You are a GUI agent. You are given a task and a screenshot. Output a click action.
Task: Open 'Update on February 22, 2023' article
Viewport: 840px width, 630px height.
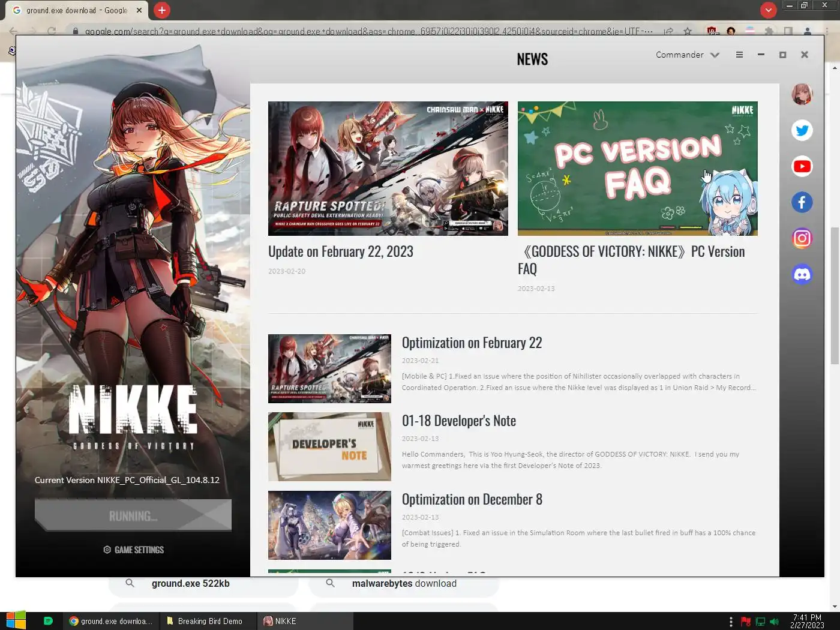click(341, 251)
